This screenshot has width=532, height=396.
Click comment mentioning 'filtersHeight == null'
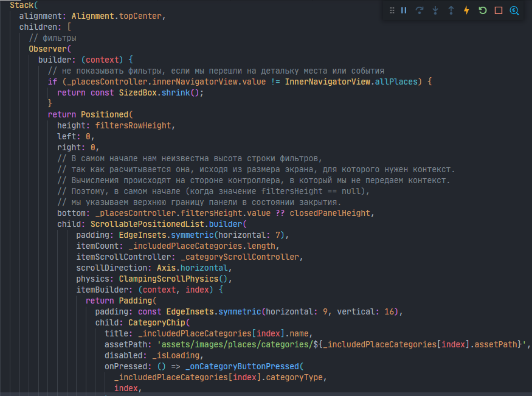(213, 192)
